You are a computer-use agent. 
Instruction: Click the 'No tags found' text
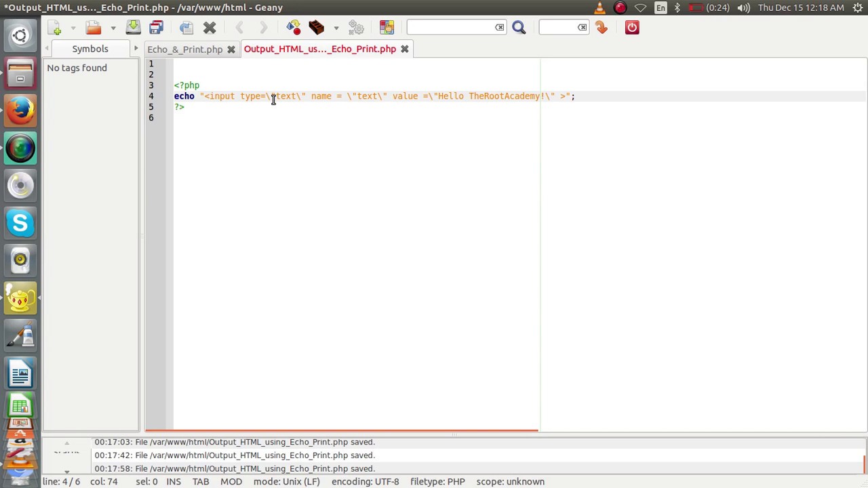(x=77, y=68)
